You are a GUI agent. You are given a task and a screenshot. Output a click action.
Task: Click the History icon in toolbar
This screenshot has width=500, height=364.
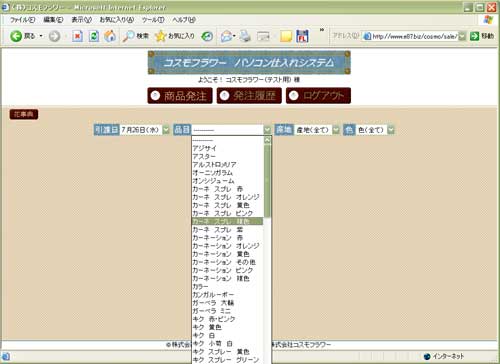coord(207,36)
